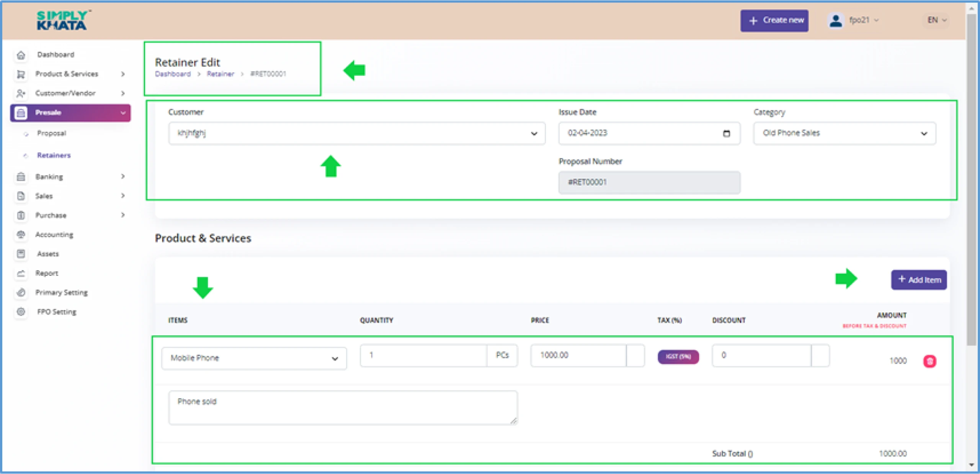Open the Customer dropdown
This screenshot has height=474, width=980.
pyautogui.click(x=356, y=133)
